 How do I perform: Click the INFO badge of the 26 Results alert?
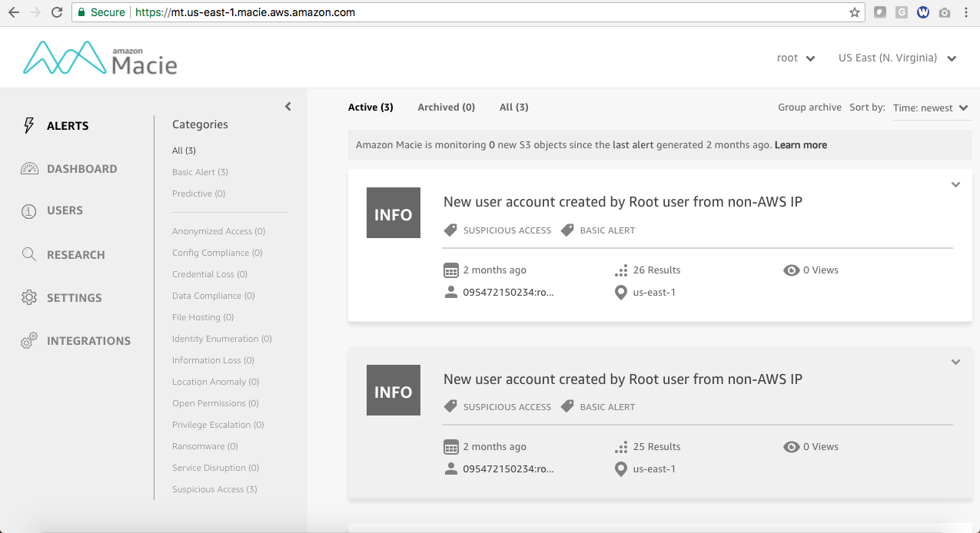pyautogui.click(x=394, y=213)
